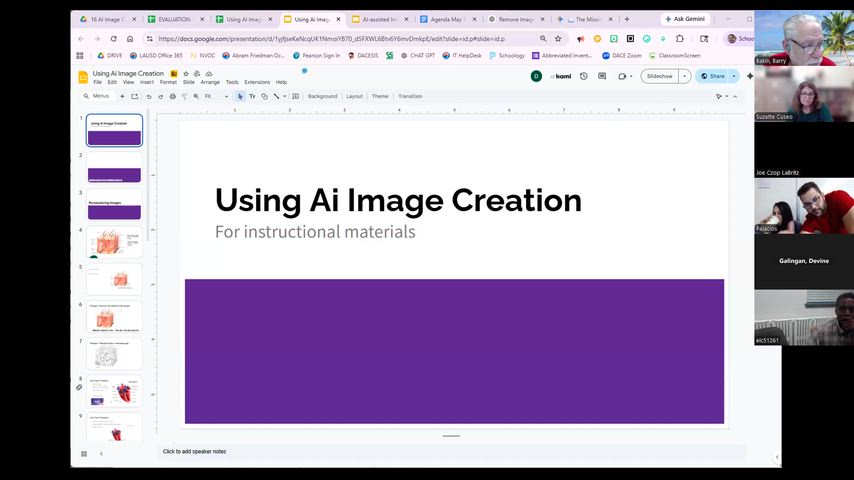Image resolution: width=854 pixels, height=480 pixels.
Task: Collapse the filmstrip panel with the arrow
Action: [x=101, y=453]
